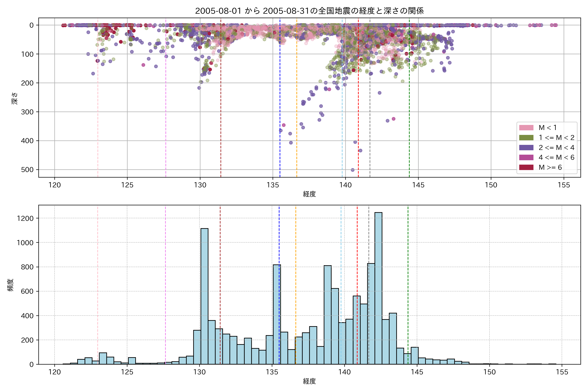Click the 深さ y-axis label
The height and width of the screenshot is (392, 588).
click(15, 98)
